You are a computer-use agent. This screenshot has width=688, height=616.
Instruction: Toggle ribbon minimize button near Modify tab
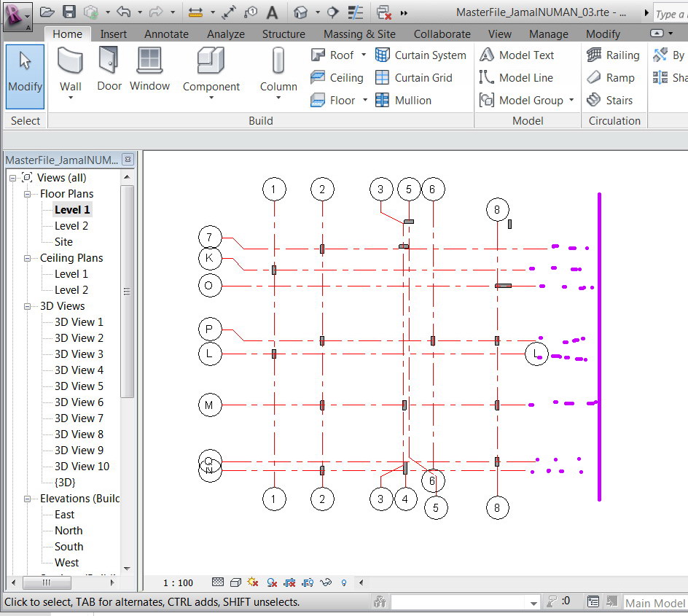pyautogui.click(x=657, y=34)
